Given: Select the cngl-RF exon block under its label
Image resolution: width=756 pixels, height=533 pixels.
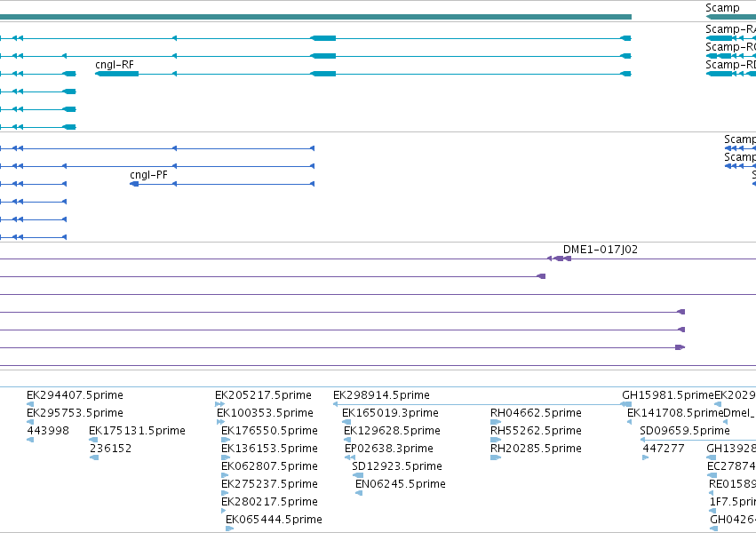Looking at the screenshot, I should click(117, 74).
